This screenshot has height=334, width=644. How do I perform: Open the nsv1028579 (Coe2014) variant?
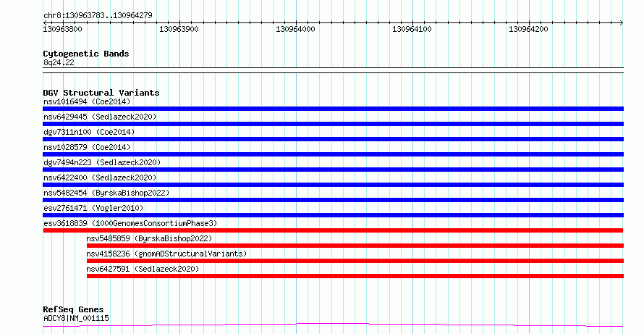pos(87,147)
